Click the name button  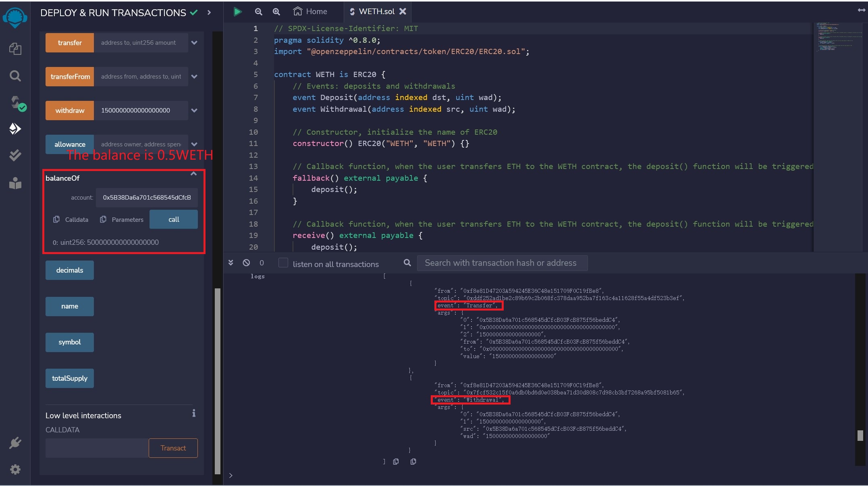click(70, 307)
